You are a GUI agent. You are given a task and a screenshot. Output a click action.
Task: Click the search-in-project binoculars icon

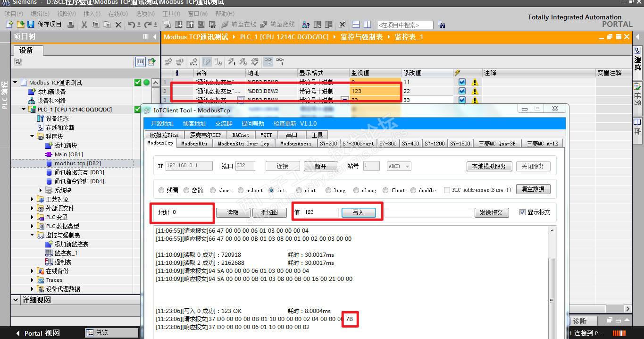click(x=442, y=25)
